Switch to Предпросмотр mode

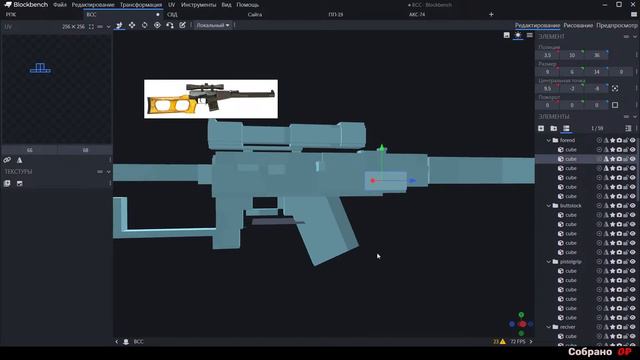(617, 25)
